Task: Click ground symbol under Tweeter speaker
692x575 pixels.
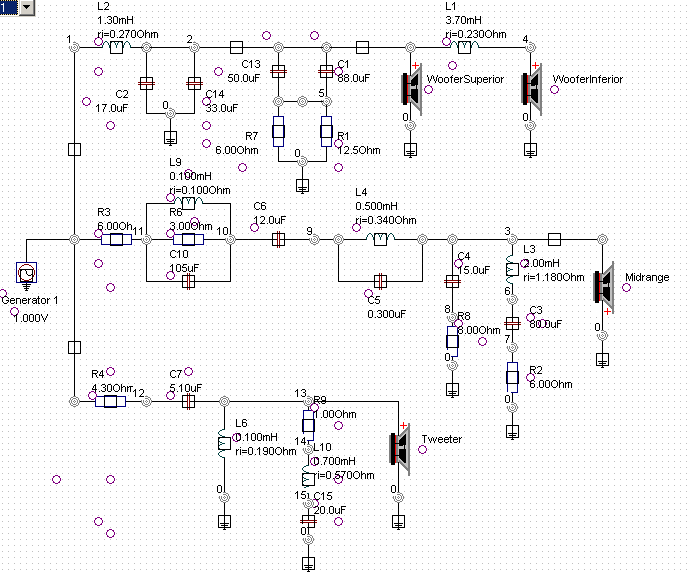Action: pos(399,522)
